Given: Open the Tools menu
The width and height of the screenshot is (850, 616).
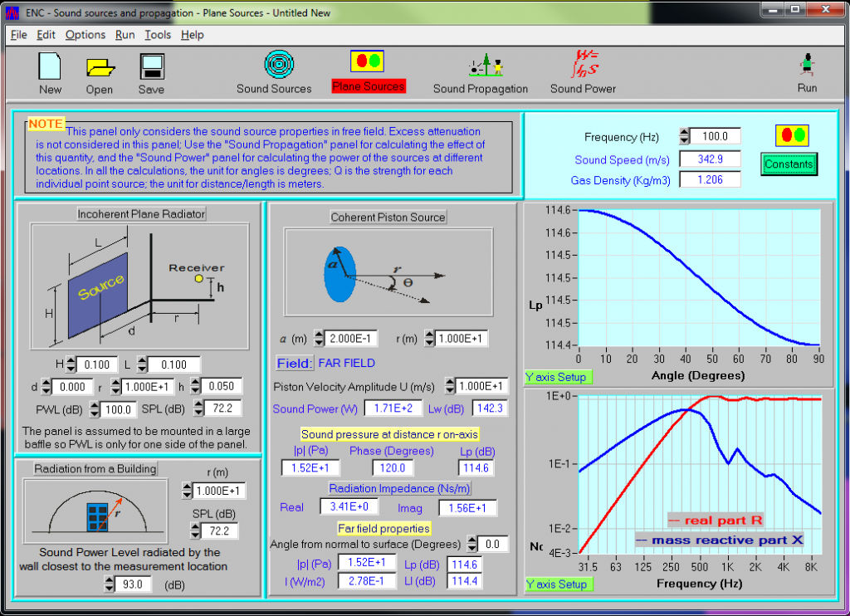Looking at the screenshot, I should click(158, 35).
